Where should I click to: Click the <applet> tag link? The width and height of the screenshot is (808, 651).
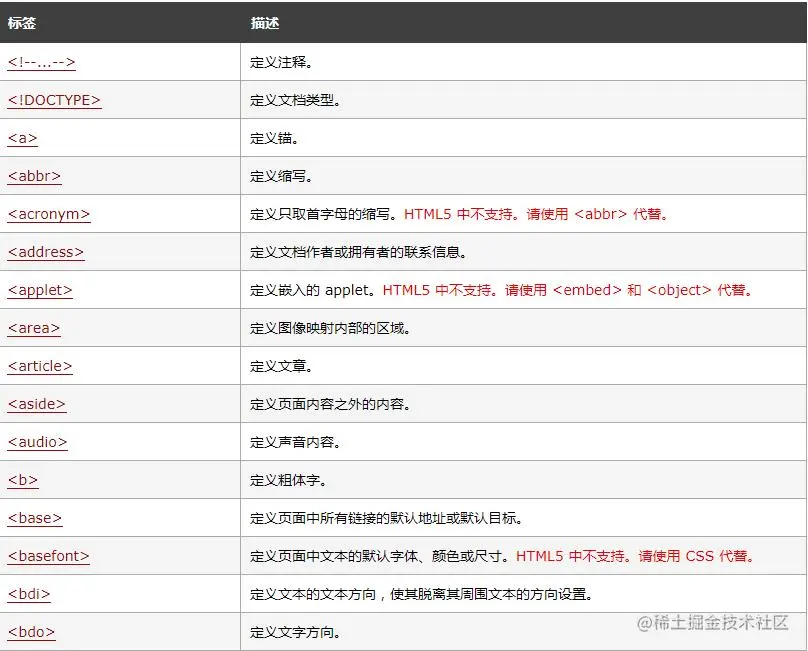tap(39, 290)
